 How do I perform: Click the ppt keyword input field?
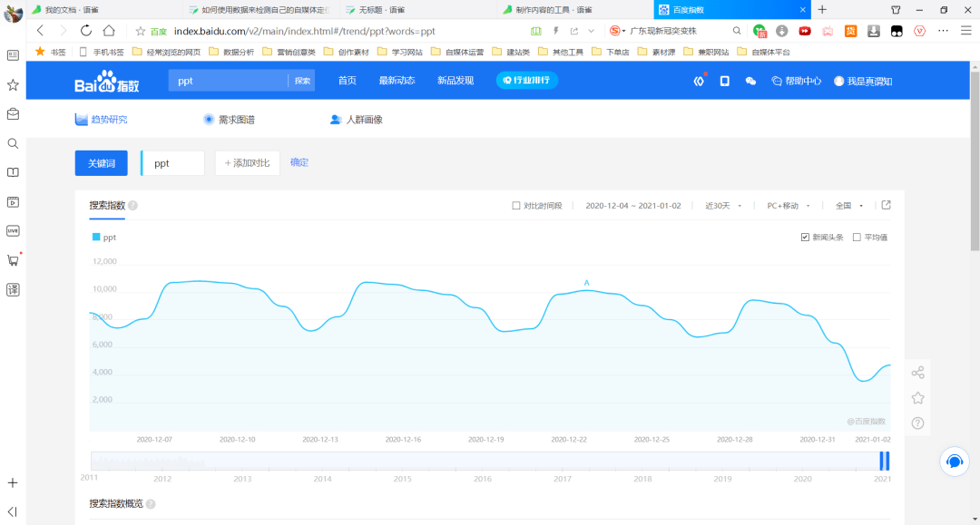pos(173,163)
